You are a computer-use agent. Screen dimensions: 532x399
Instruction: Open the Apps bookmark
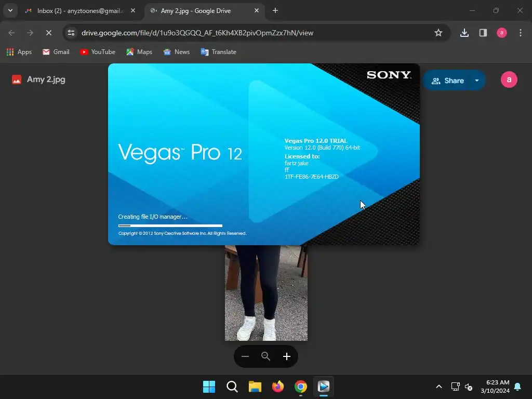19,52
